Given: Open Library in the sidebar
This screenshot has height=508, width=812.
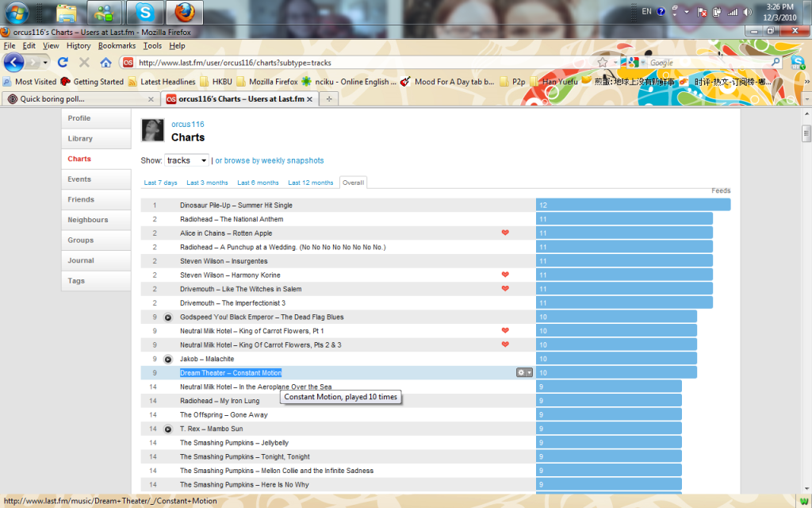Looking at the screenshot, I should click(96, 138).
